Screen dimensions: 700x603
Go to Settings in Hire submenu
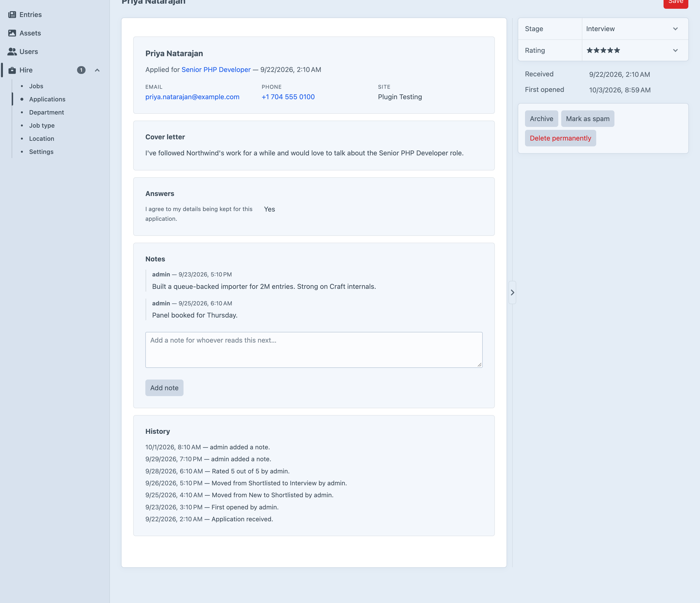[41, 152]
